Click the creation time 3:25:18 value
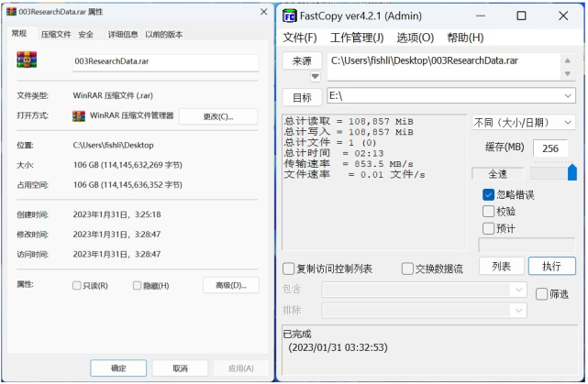The image size is (588, 384). tap(148, 214)
